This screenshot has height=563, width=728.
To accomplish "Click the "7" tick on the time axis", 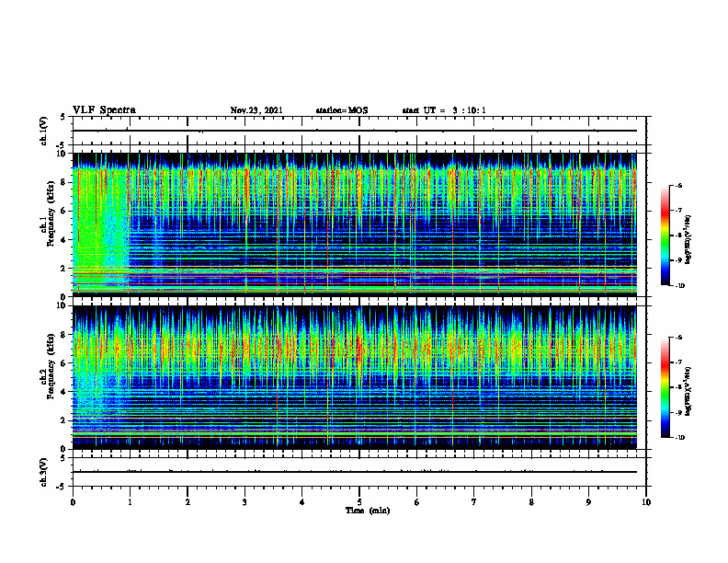I will [474, 502].
